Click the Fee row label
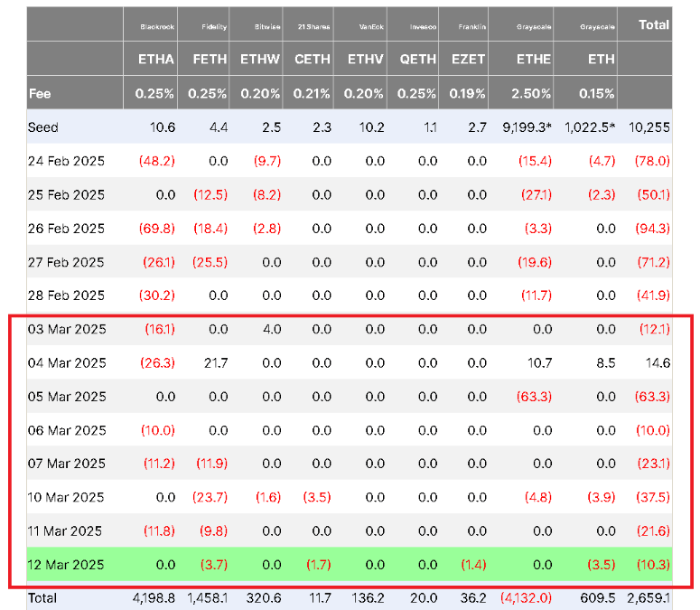Image resolution: width=700 pixels, height=610 pixels. 40,93
